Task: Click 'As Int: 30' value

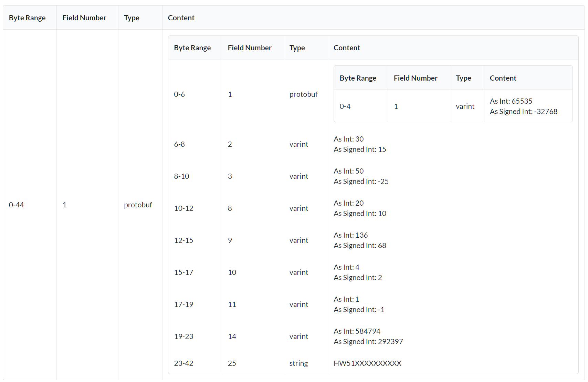Action: 348,139
